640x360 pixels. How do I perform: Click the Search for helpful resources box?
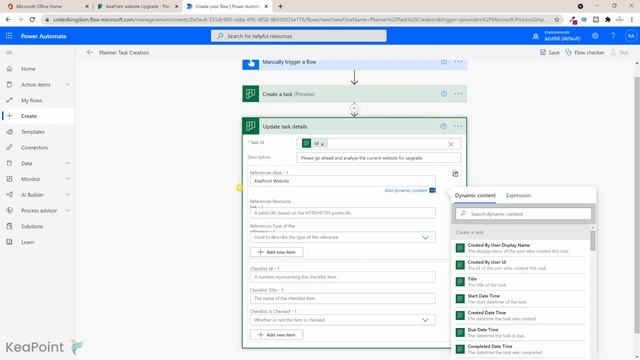click(x=298, y=36)
